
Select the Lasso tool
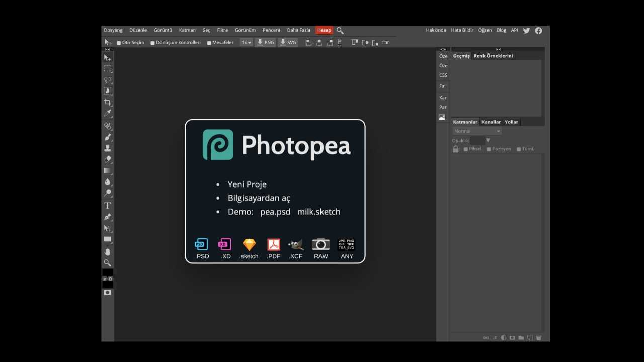[x=107, y=80]
